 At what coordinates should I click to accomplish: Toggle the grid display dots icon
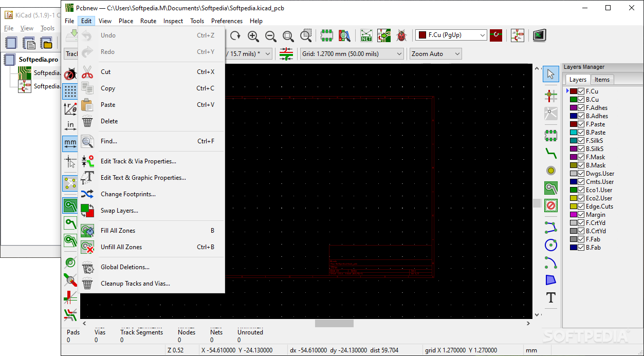[70, 91]
